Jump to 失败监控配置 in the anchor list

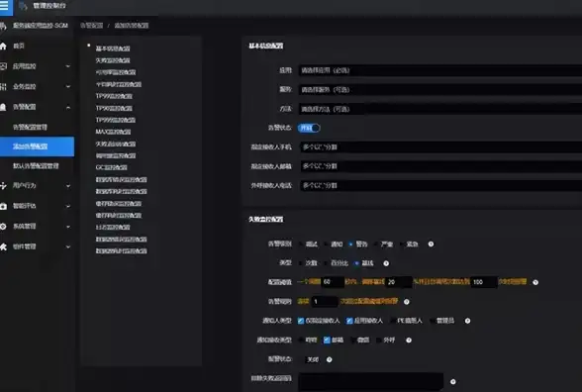113,60
